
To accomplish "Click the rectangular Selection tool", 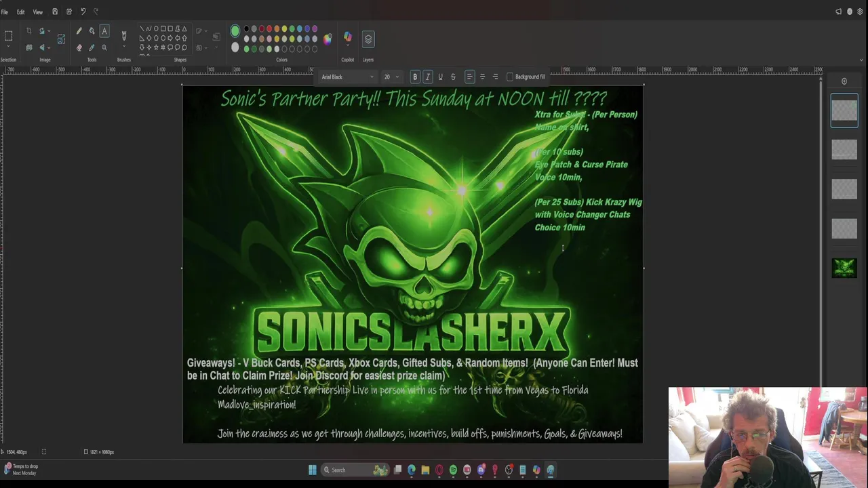I will tap(9, 36).
